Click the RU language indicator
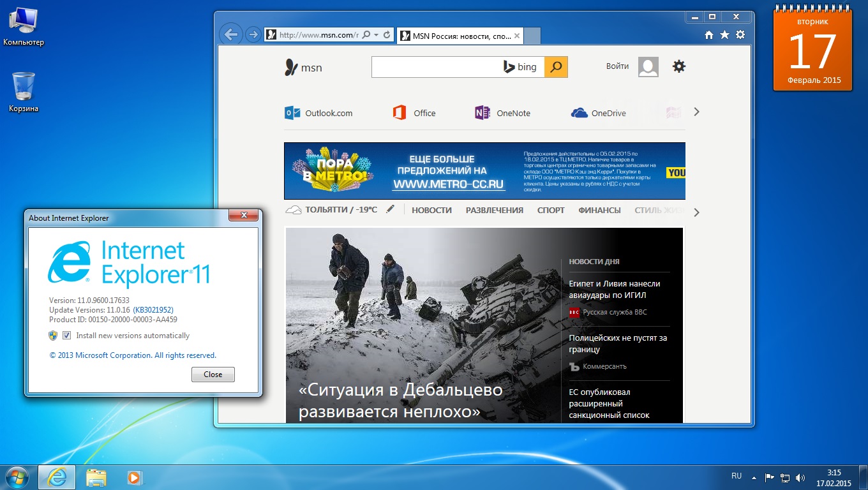868x490 pixels. point(737,476)
